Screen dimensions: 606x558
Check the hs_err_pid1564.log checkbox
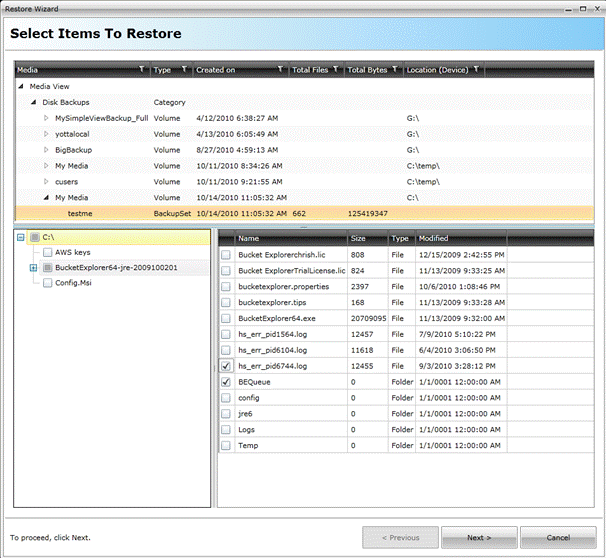pos(226,334)
